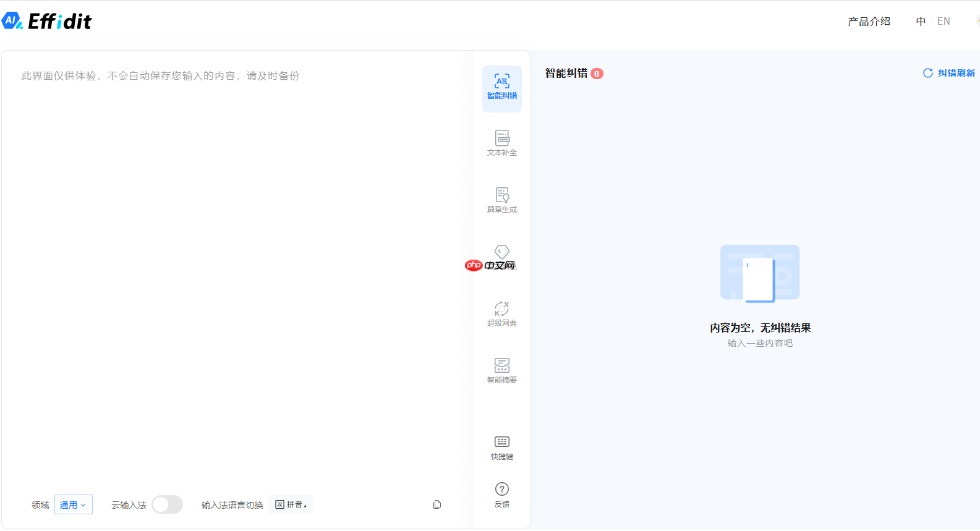Open the 篇章生成 article generation tool
Viewport: 980px width, 531px height.
click(x=501, y=200)
